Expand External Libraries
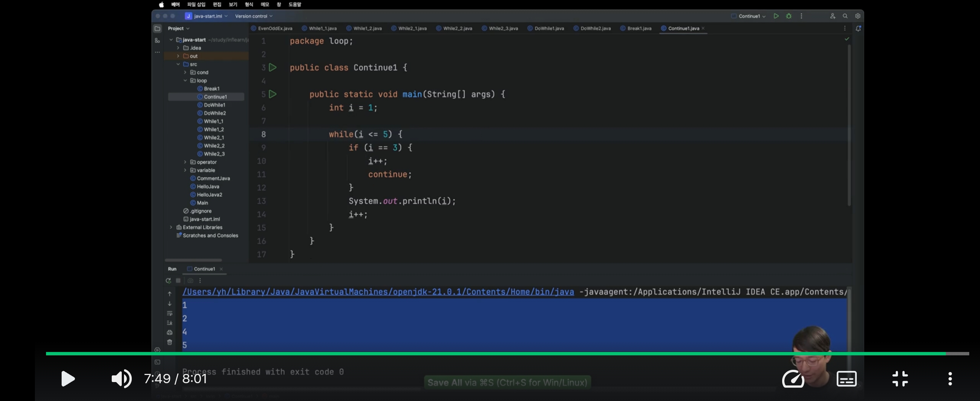 click(x=171, y=227)
